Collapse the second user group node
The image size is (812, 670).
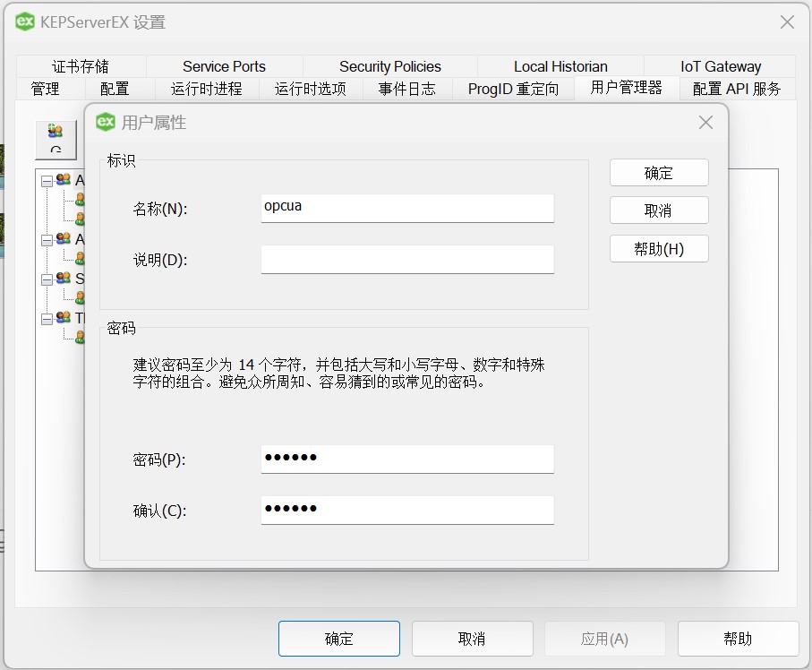(47, 239)
